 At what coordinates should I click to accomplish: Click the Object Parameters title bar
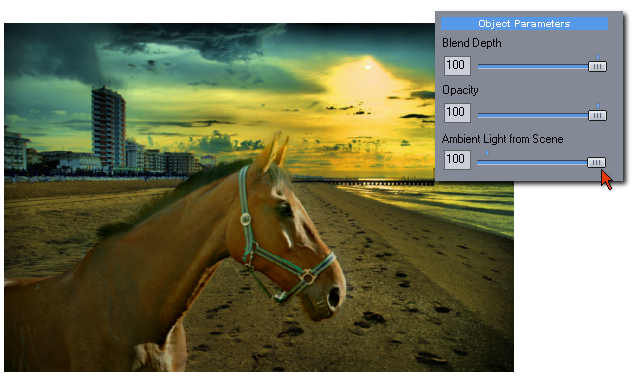(x=524, y=24)
